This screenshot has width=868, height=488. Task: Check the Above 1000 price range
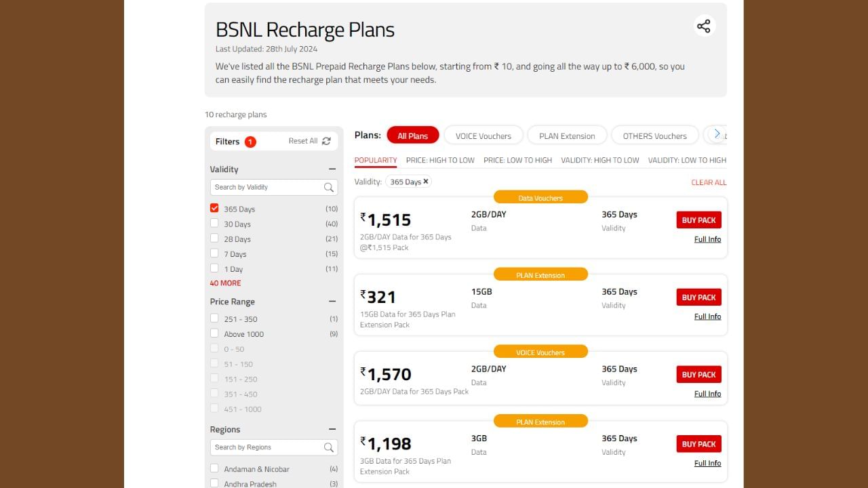(x=214, y=333)
